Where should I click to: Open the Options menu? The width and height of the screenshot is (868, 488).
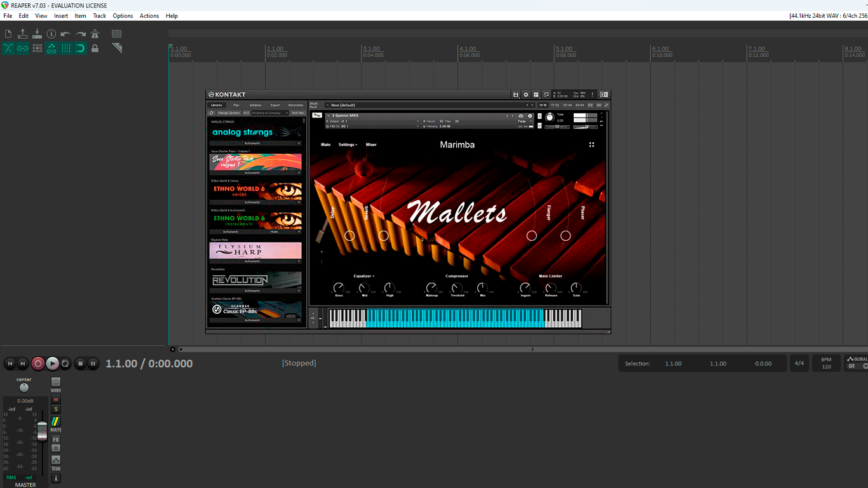pyautogui.click(x=123, y=16)
